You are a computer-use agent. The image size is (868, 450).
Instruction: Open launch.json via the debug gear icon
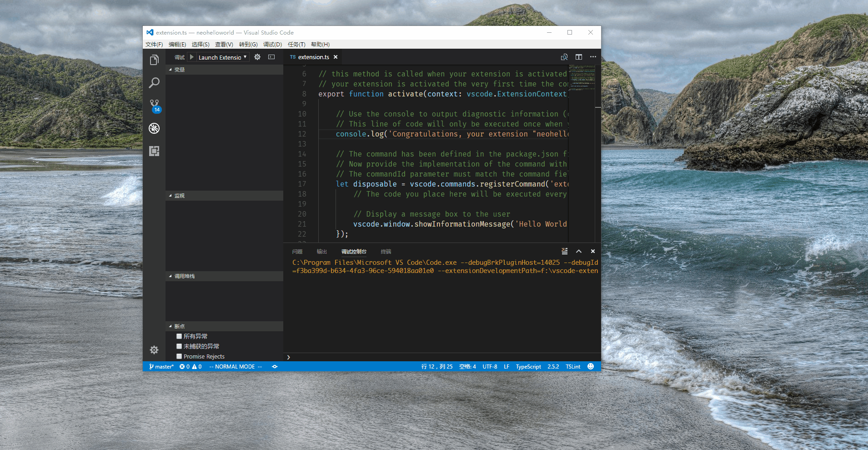(257, 57)
